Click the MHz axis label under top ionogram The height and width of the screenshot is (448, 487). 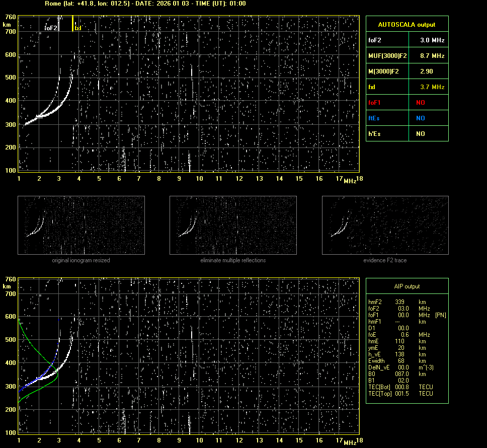(349, 181)
